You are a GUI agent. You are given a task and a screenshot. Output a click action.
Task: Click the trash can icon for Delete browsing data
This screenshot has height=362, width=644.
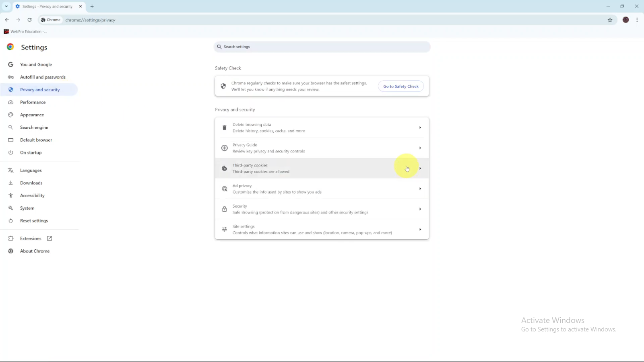pos(225,128)
